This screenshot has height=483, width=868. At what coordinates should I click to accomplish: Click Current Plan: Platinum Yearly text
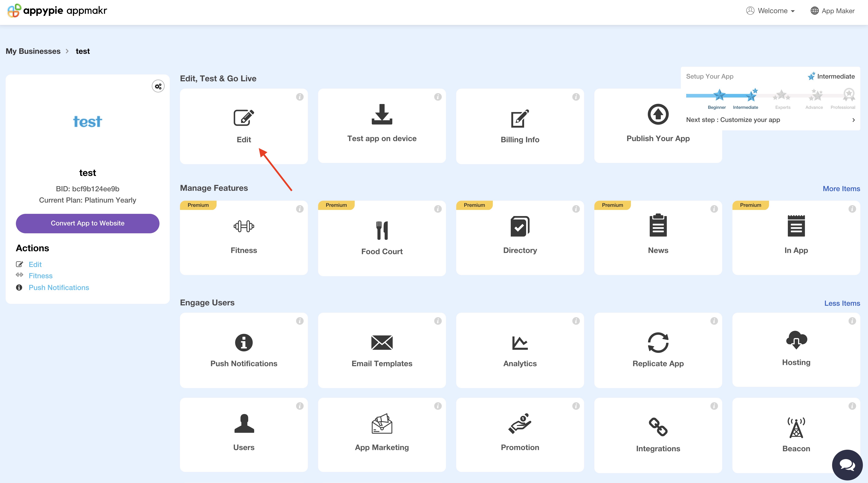tap(88, 200)
